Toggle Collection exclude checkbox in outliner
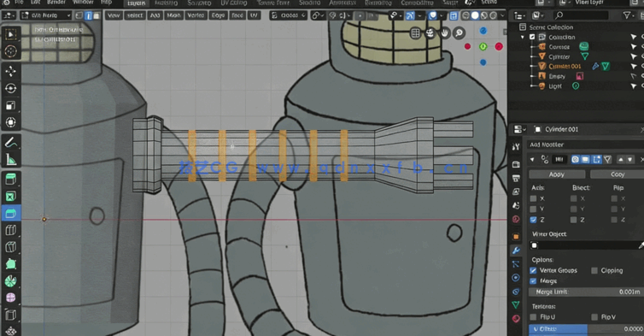Image resolution: width=644 pixels, height=336 pixels. click(x=532, y=37)
